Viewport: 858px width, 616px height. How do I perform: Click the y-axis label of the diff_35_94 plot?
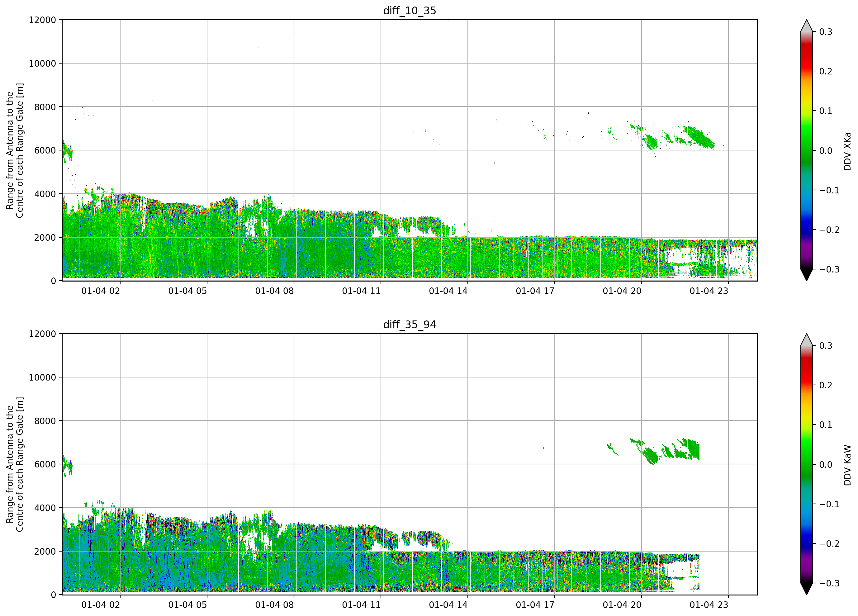tap(15, 464)
